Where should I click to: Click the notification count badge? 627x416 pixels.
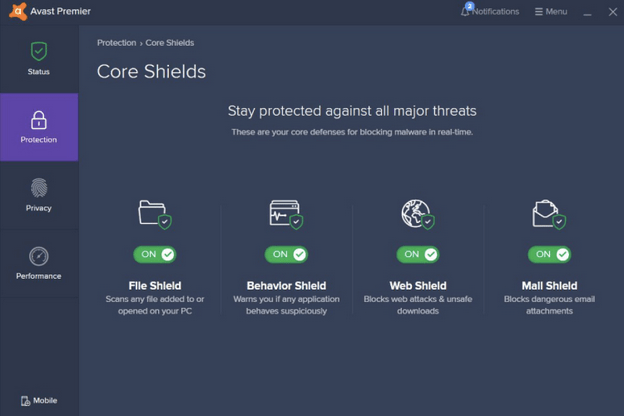point(469,6)
